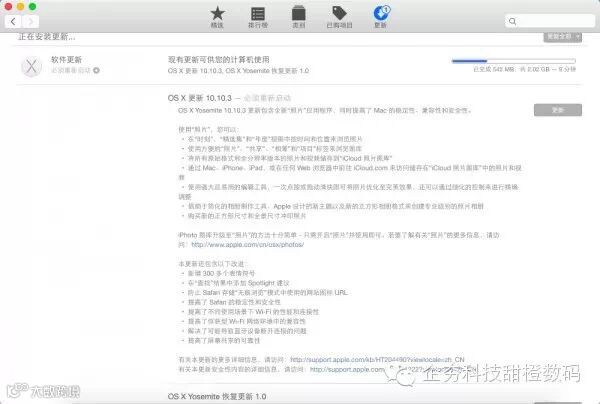Click the 软件更新 title text
The width and height of the screenshot is (600, 404).
pyautogui.click(x=67, y=59)
